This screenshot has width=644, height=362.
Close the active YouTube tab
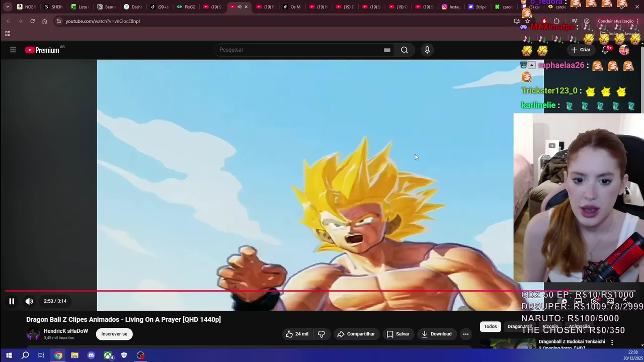tap(246, 7)
